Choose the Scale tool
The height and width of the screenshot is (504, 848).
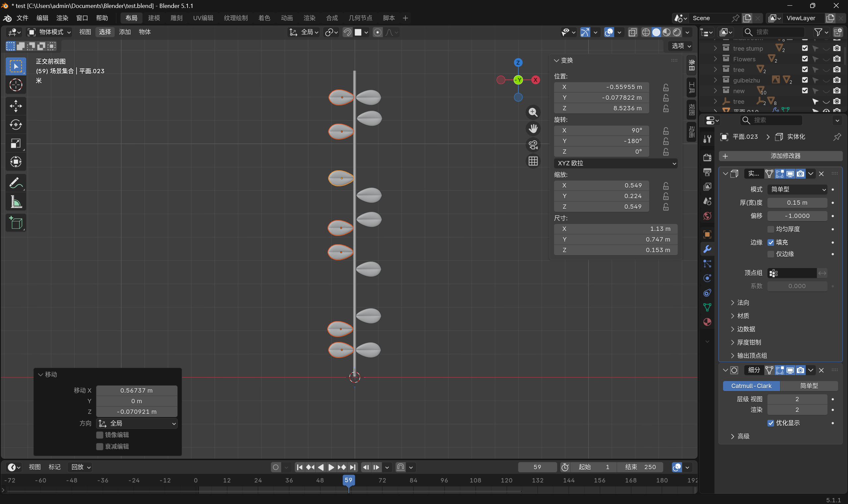(x=16, y=143)
